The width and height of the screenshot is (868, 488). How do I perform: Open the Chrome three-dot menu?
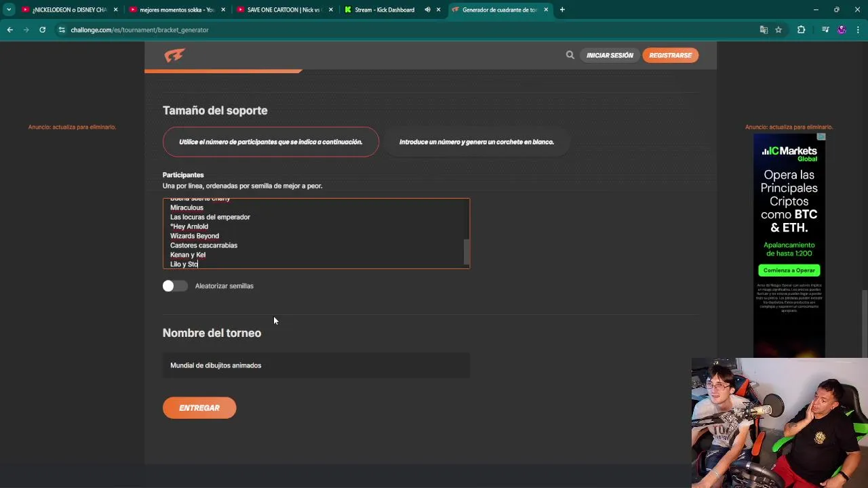[x=858, y=30]
